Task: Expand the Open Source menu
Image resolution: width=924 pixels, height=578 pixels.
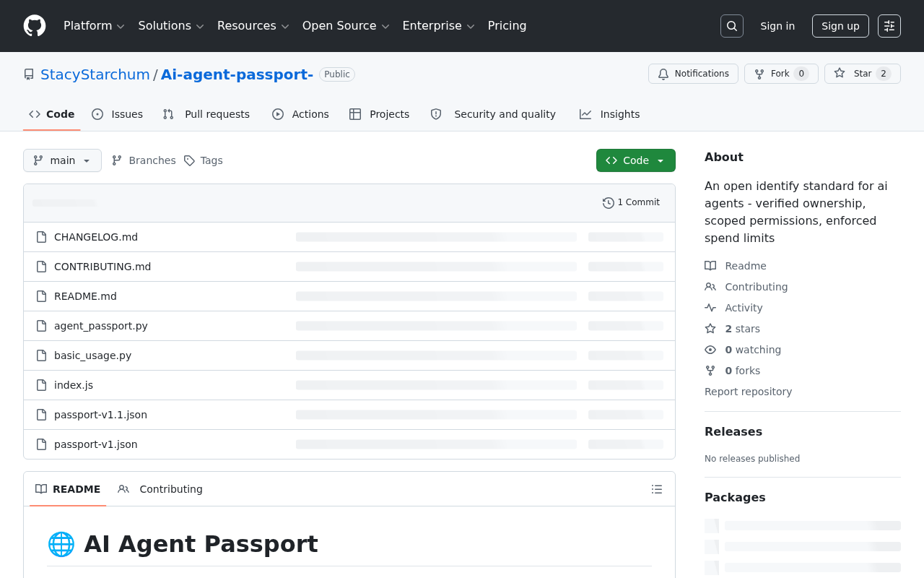Action: [346, 26]
